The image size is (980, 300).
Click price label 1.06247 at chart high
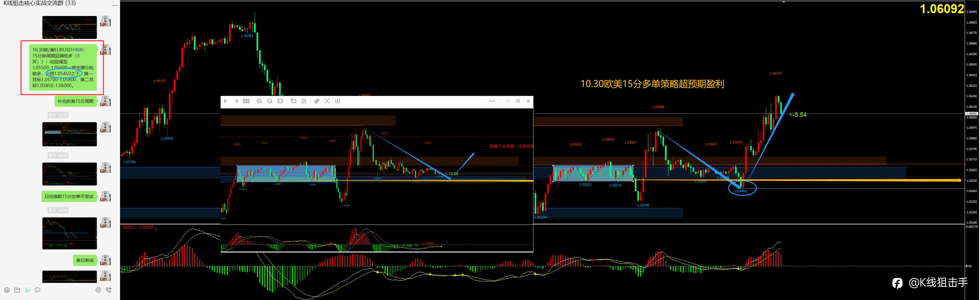776,74
